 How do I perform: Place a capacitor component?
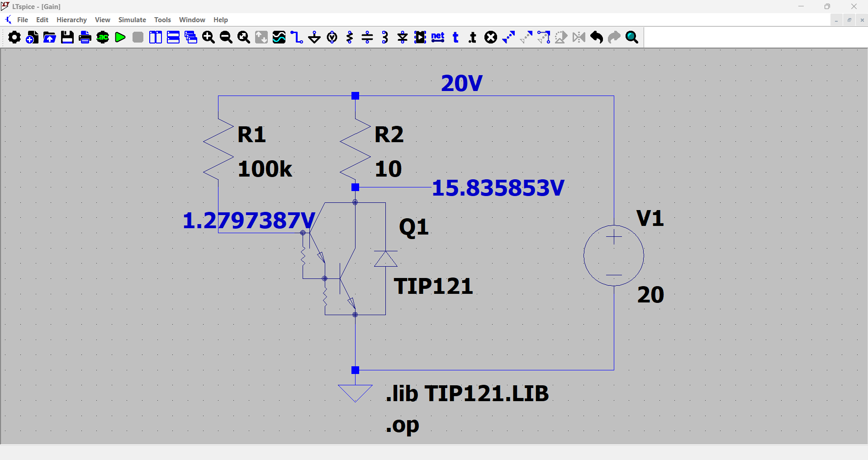[367, 37]
